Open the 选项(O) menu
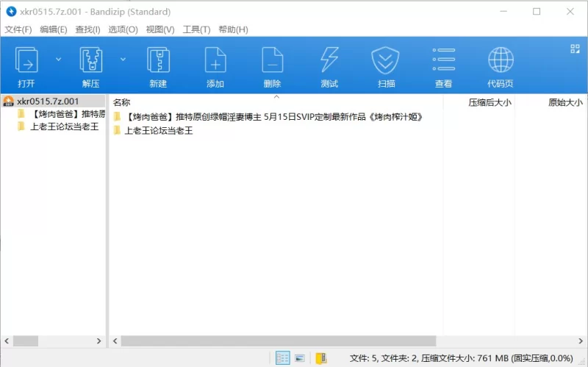The height and width of the screenshot is (367, 588). (x=123, y=29)
